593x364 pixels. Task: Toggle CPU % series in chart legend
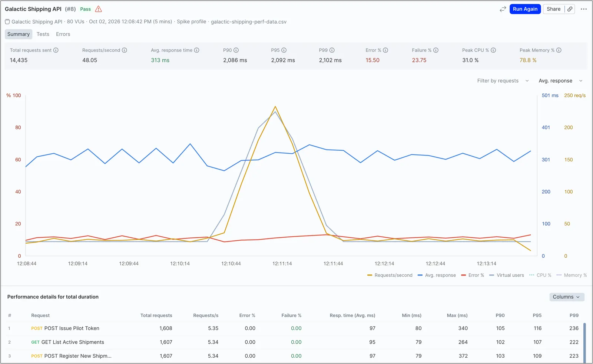coord(540,275)
